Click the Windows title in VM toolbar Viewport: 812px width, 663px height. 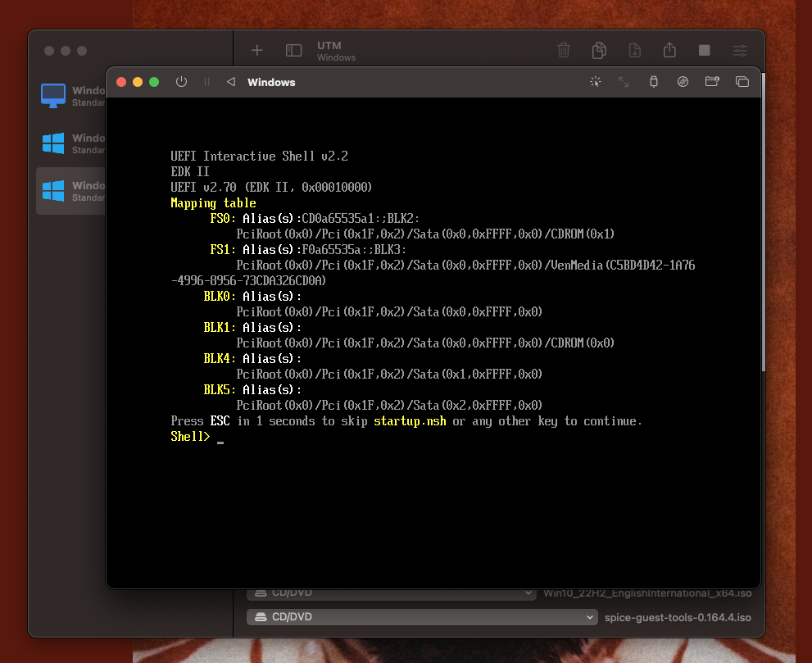tap(271, 82)
